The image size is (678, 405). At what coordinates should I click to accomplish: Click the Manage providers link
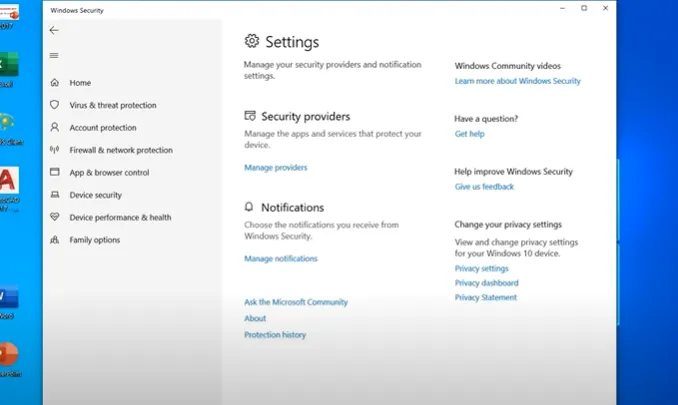point(275,167)
